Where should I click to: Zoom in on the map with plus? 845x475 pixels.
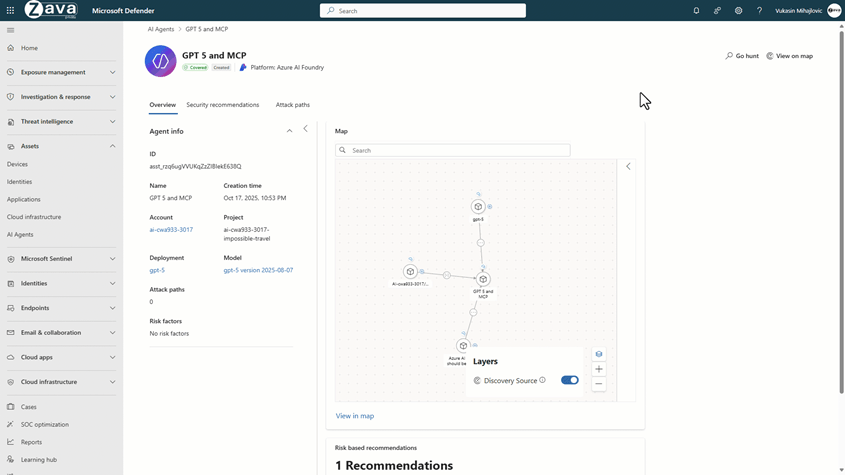[x=599, y=369]
